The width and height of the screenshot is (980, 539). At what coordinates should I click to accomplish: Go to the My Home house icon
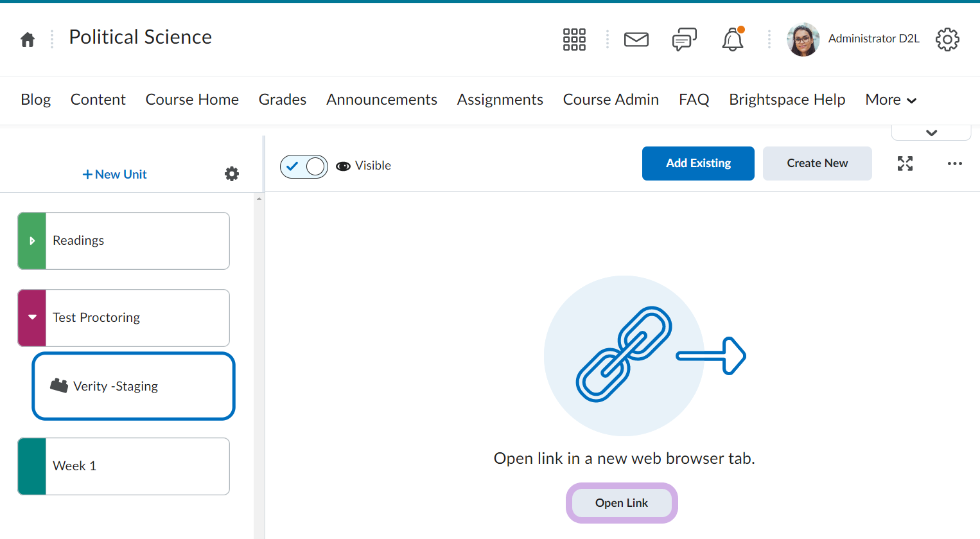pyautogui.click(x=28, y=39)
